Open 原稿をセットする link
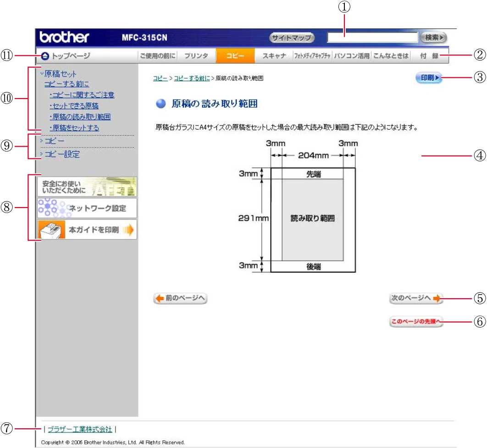The height and width of the screenshot is (448, 487). pyautogui.click(x=74, y=127)
